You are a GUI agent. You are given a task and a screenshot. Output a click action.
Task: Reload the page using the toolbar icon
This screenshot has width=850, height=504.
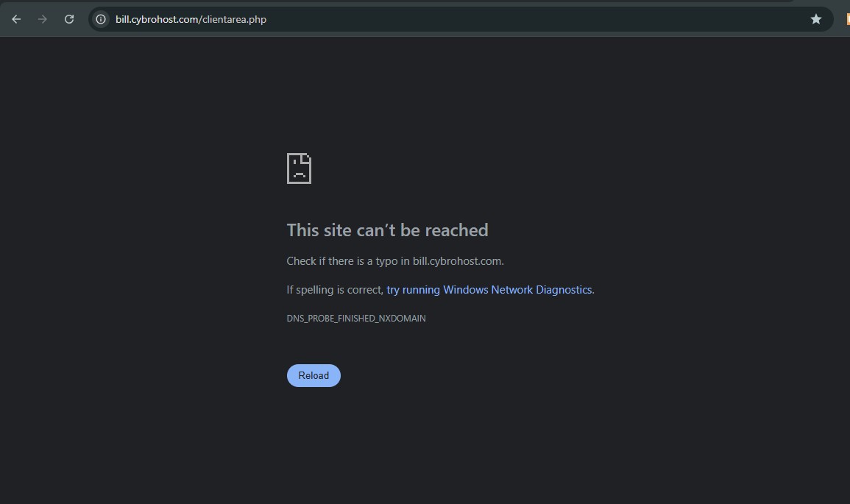(69, 20)
